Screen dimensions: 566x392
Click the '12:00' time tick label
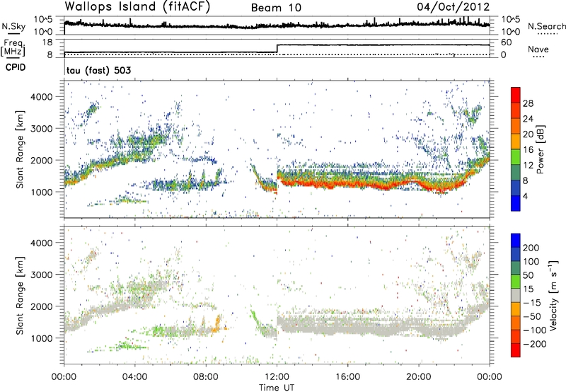click(277, 377)
